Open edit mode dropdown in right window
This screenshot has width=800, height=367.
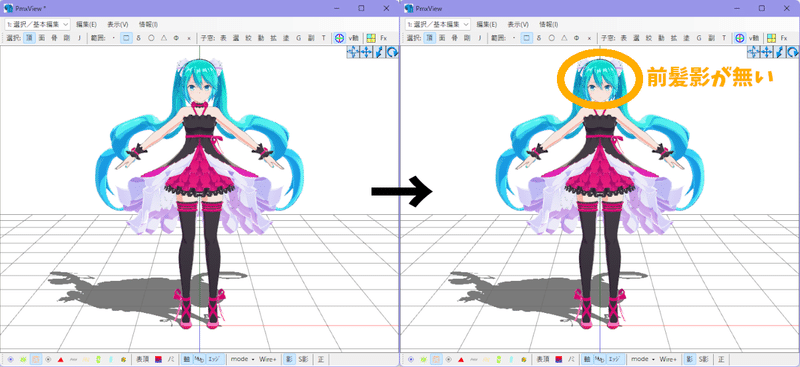pos(438,24)
